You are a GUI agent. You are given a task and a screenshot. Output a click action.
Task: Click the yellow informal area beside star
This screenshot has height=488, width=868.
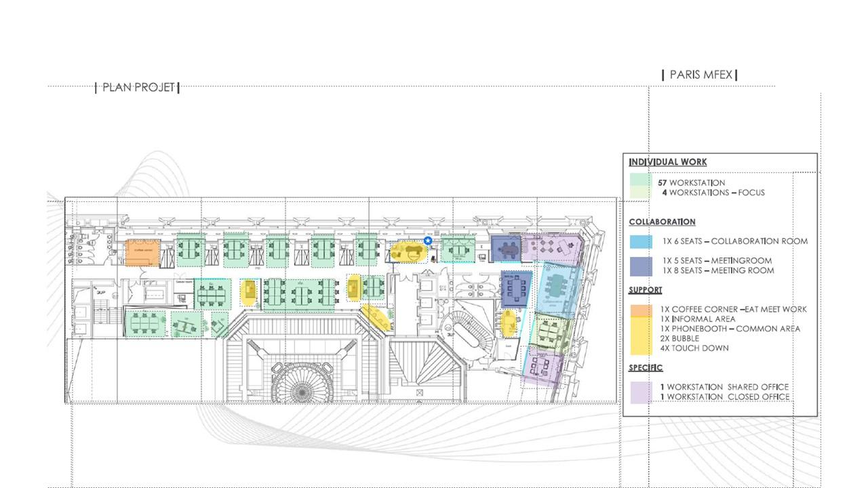408,251
